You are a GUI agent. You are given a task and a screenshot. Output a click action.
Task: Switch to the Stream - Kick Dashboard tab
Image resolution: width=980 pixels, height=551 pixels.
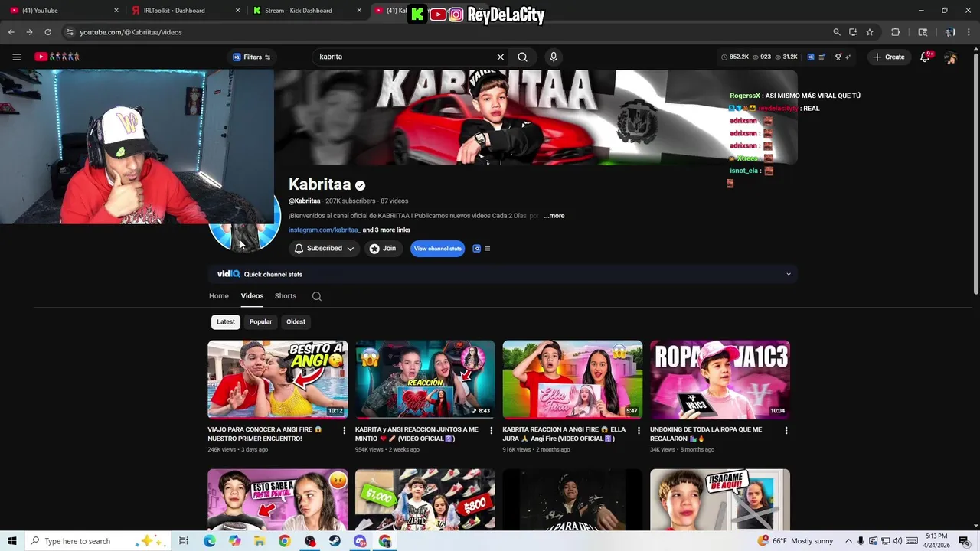pyautogui.click(x=306, y=11)
